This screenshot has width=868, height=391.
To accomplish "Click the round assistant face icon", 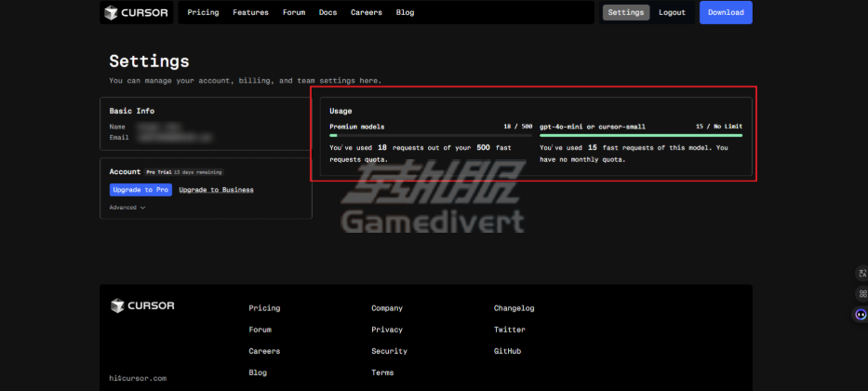I will point(861,315).
